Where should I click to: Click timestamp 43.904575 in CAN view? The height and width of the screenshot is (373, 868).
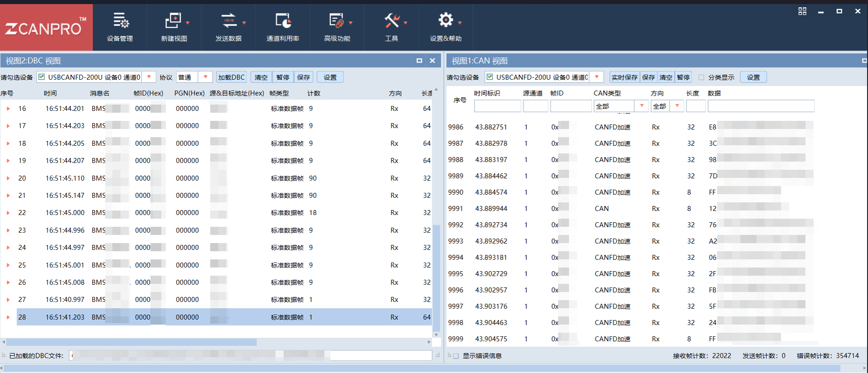491,339
